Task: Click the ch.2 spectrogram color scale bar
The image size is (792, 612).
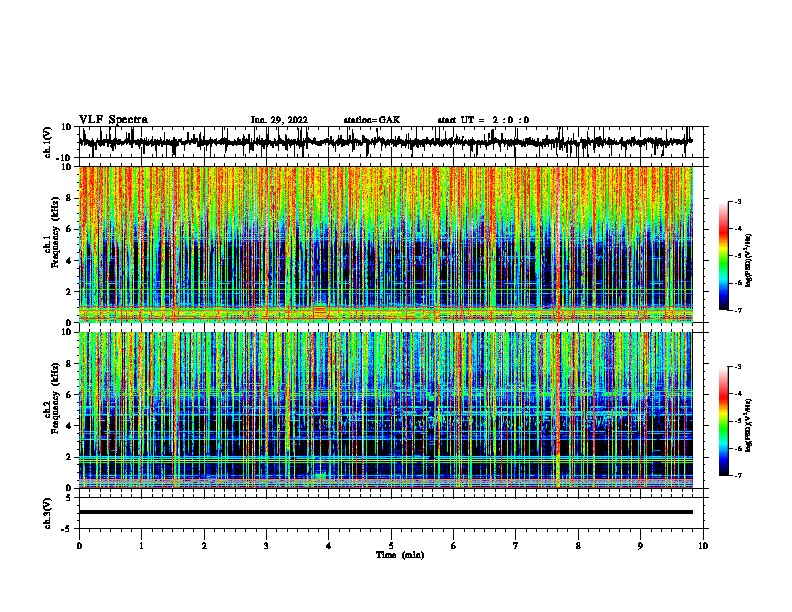Action: 724,421
